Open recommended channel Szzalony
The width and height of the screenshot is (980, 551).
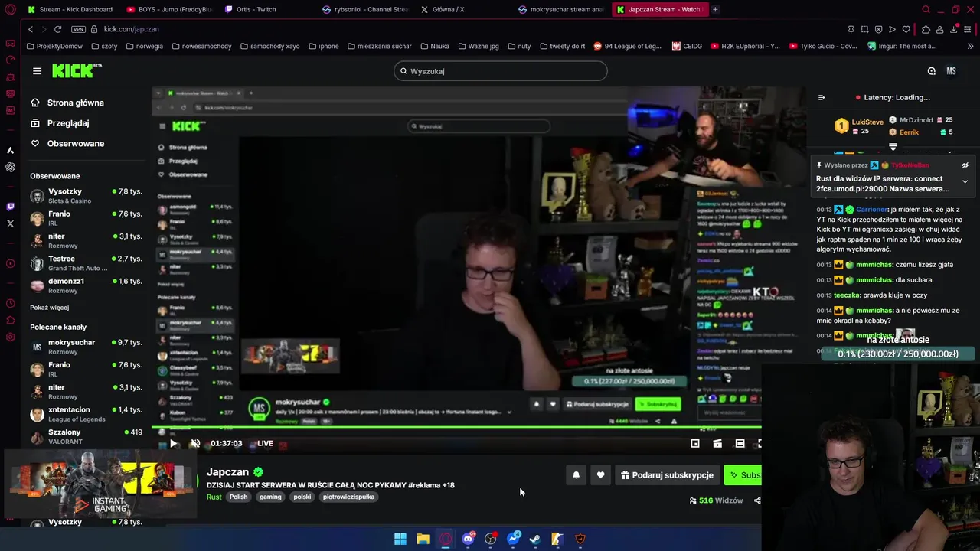pos(86,436)
